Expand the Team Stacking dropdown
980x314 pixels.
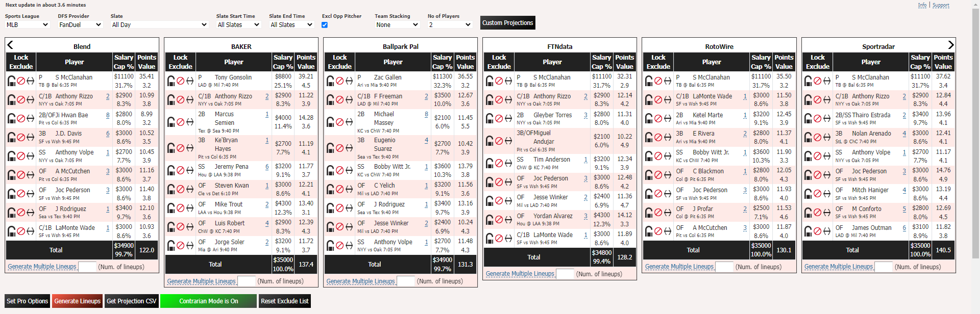[397, 24]
